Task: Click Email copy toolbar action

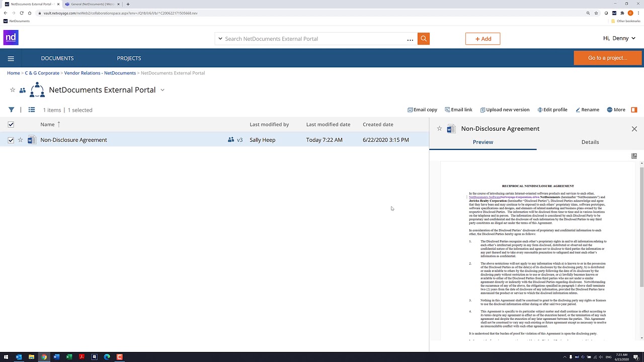Action: [422, 110]
